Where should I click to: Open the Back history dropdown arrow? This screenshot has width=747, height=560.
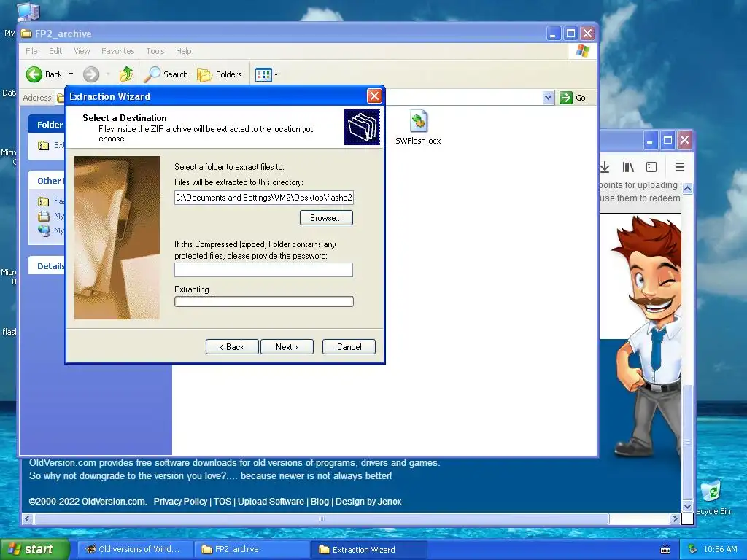click(71, 74)
